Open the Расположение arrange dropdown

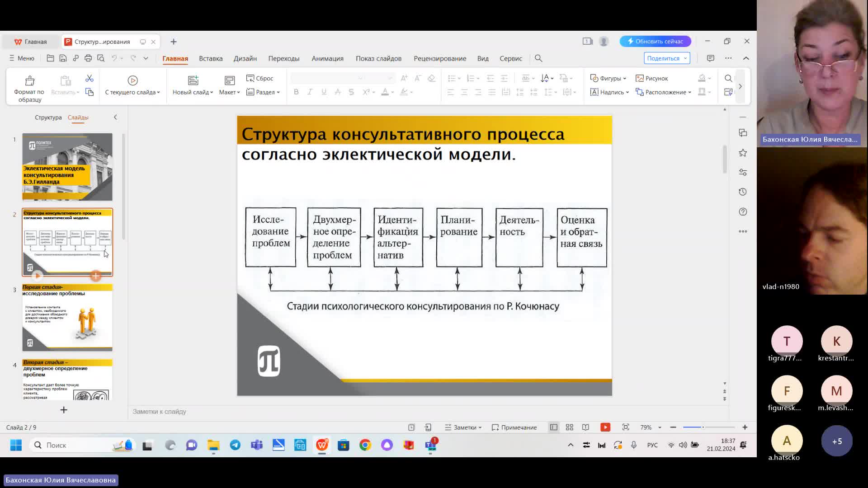point(663,92)
